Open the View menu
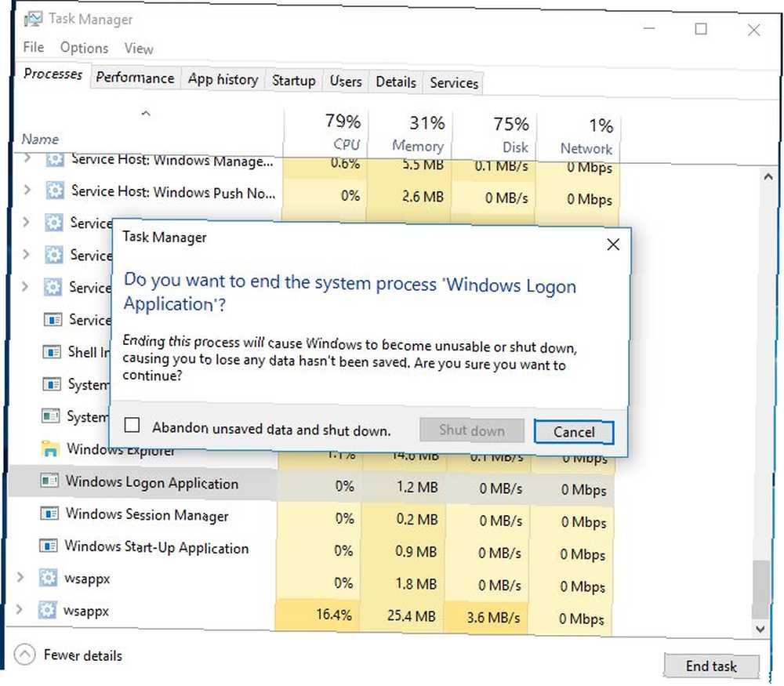Viewport: 784px width, 686px height. coord(139,49)
